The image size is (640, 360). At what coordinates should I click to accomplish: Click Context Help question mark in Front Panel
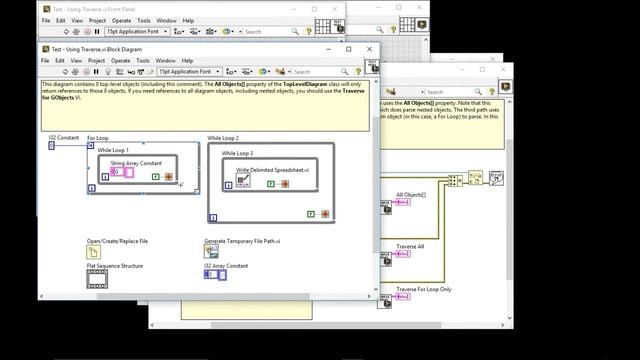point(309,31)
